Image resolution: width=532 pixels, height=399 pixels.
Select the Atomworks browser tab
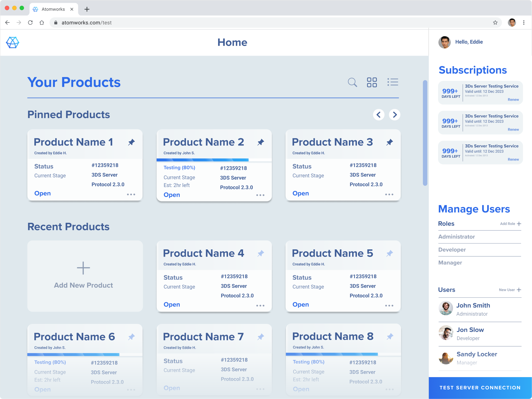pyautogui.click(x=53, y=9)
